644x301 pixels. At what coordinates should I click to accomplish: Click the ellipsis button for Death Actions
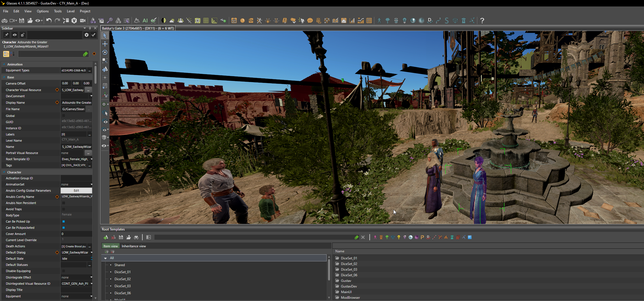[x=89, y=246]
